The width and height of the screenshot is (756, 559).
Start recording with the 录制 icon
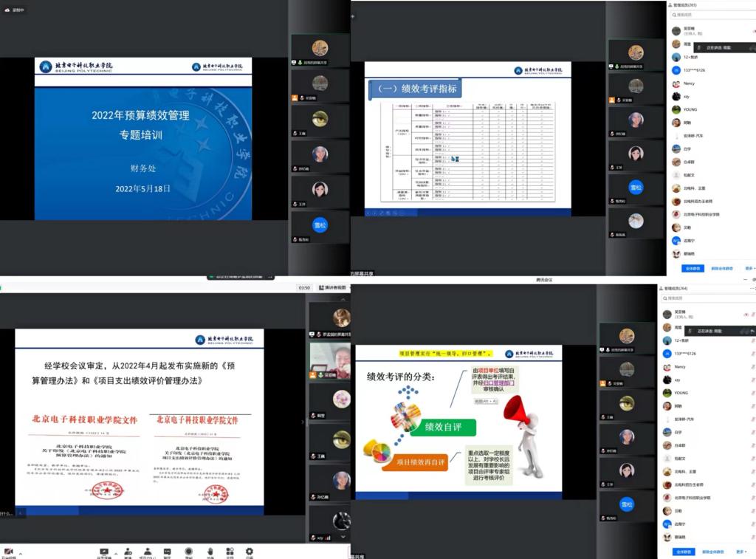188,551
